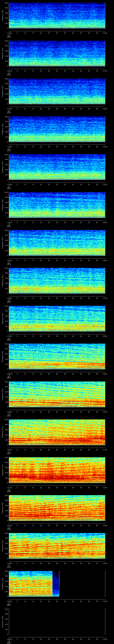Click Frequency (Hz) label of the 1:19:00 plot

point(3,16)
